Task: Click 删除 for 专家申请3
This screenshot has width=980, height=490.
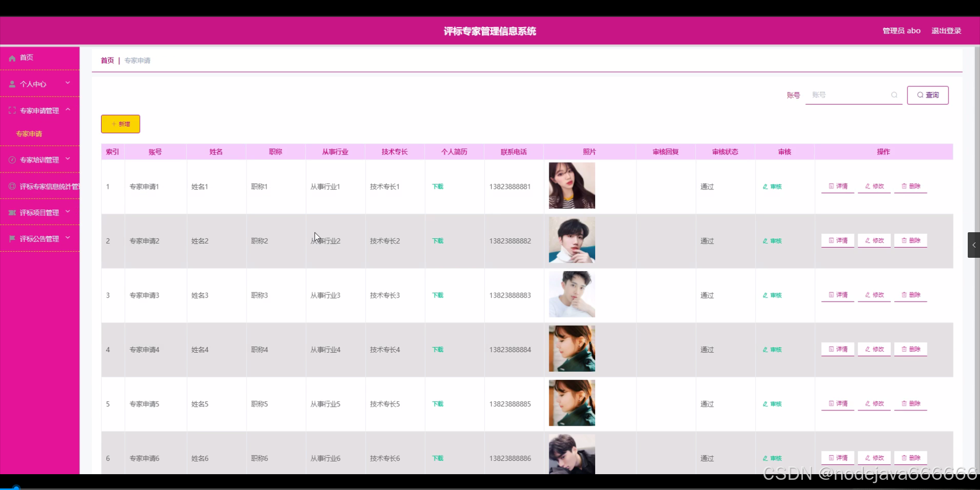Action: [x=911, y=295]
